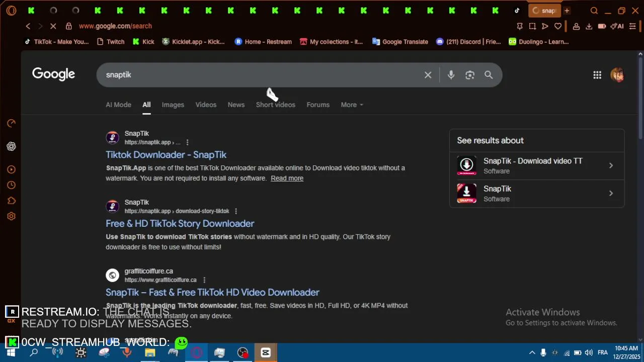This screenshot has height=362, width=644.
Task: Switch to the TikTok tab
Action: 517,11
